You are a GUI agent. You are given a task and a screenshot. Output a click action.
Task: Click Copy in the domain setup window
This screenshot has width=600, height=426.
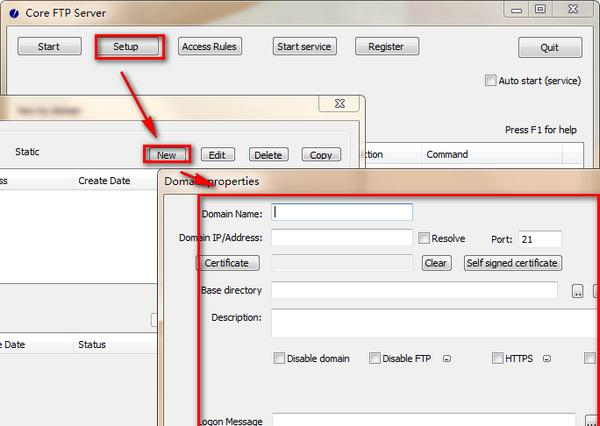321,155
